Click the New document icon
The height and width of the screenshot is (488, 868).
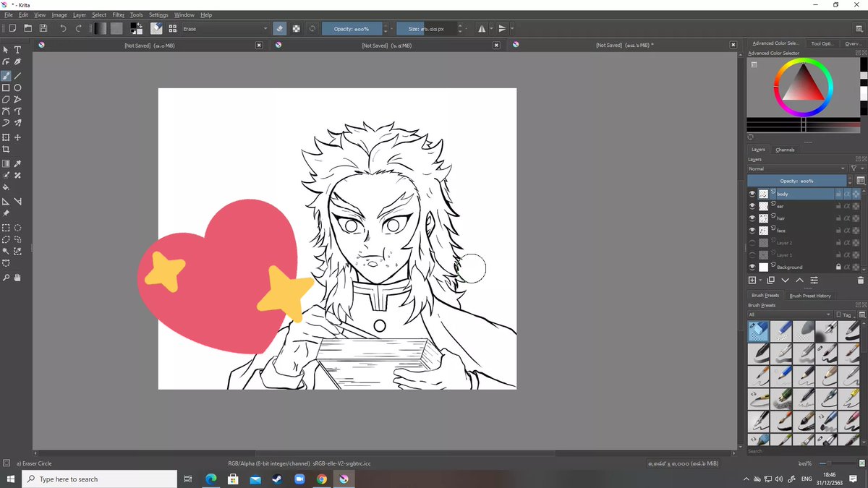[x=12, y=28]
